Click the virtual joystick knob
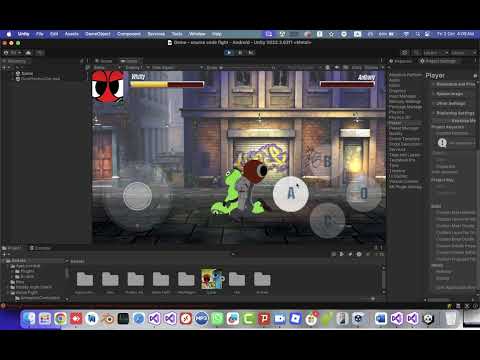Viewport: 480px width, 360px height. [x=137, y=196]
